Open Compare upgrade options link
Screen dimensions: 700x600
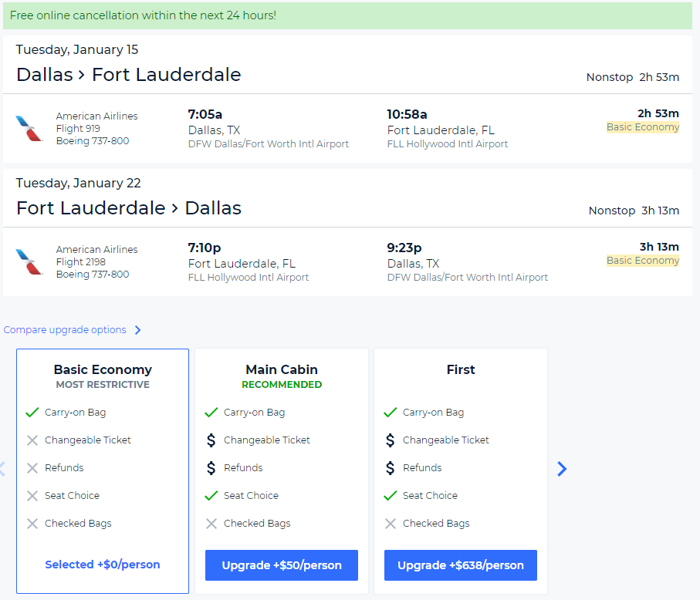click(65, 329)
